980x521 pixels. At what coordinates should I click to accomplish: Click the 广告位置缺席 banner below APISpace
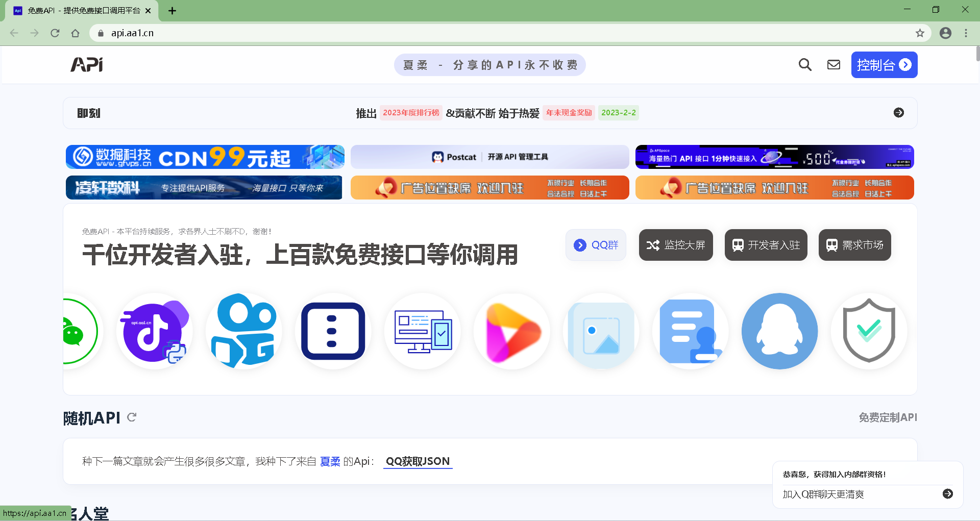coord(775,187)
